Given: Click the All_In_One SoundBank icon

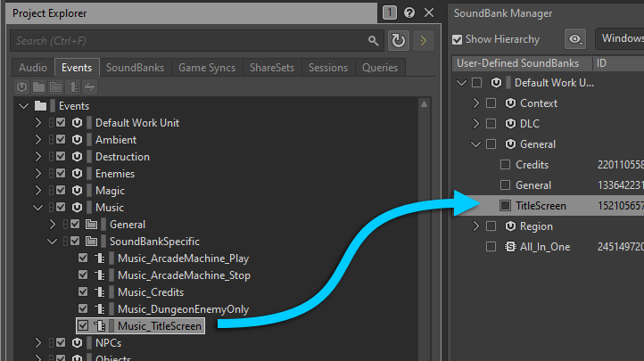Looking at the screenshot, I should point(511,247).
